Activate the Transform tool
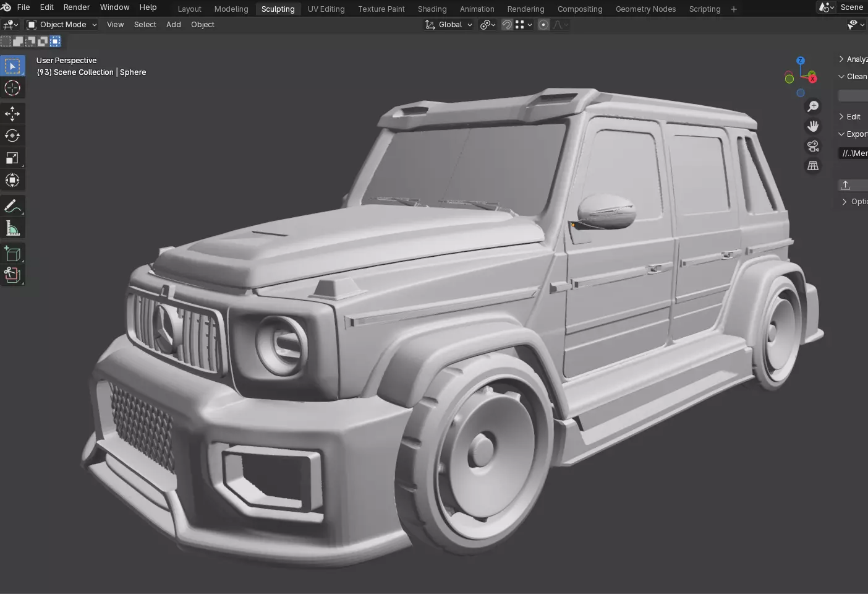Screen dimensions: 868x594 [12, 180]
